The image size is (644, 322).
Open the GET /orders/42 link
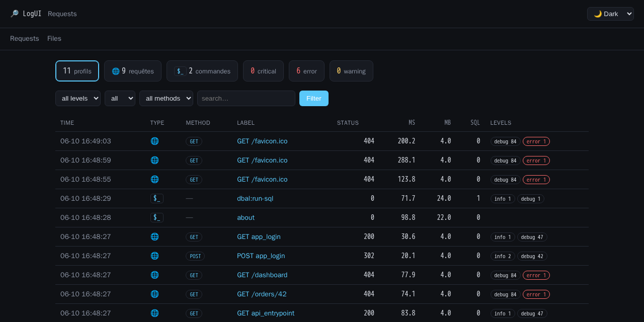click(262, 294)
